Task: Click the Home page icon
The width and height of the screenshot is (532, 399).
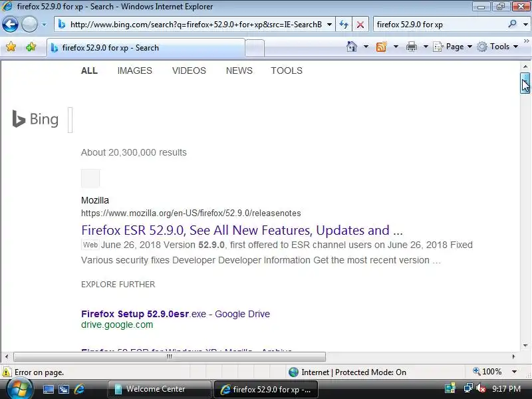Action: [352, 47]
